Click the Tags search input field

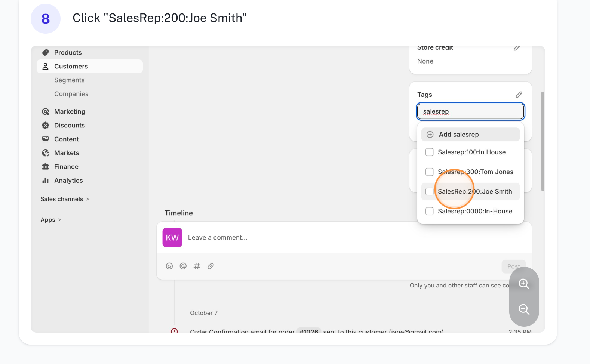470,111
